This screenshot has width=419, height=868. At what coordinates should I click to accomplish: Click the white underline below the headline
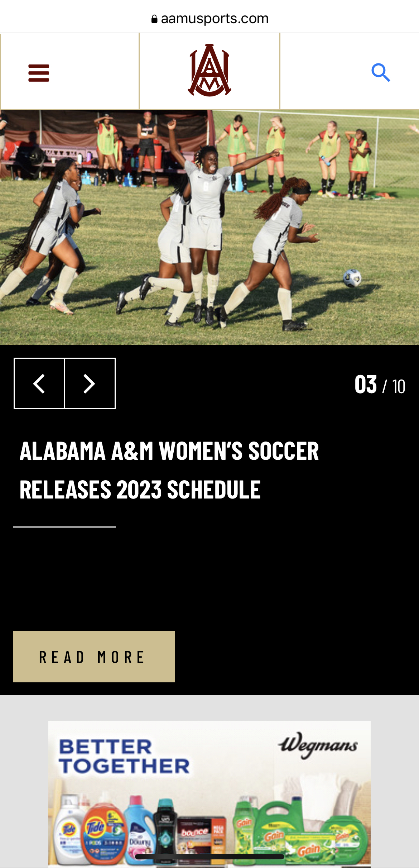click(x=64, y=527)
